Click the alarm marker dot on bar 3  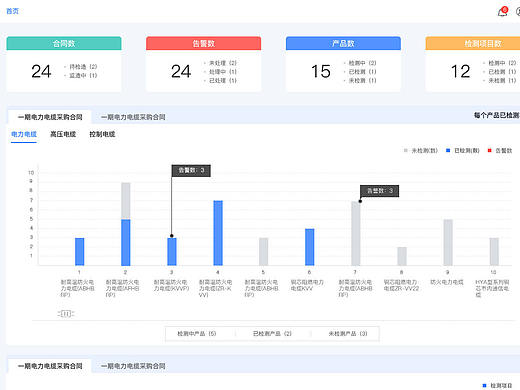point(172,236)
